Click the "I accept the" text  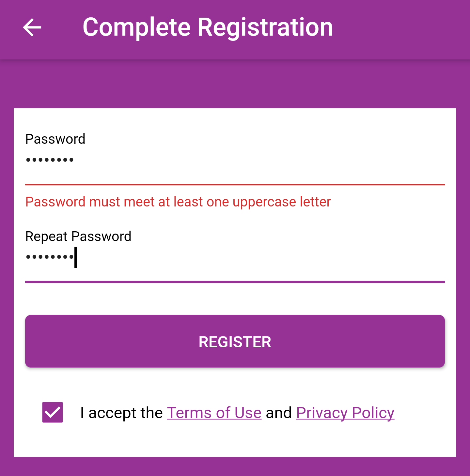point(121,413)
